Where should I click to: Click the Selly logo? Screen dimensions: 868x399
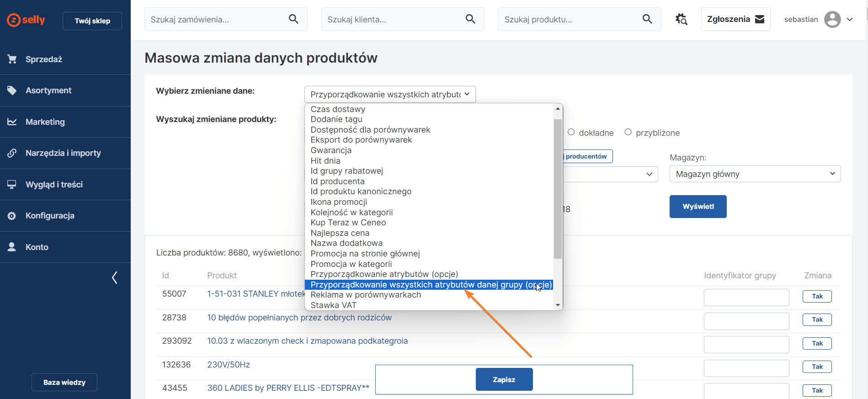coord(26,20)
